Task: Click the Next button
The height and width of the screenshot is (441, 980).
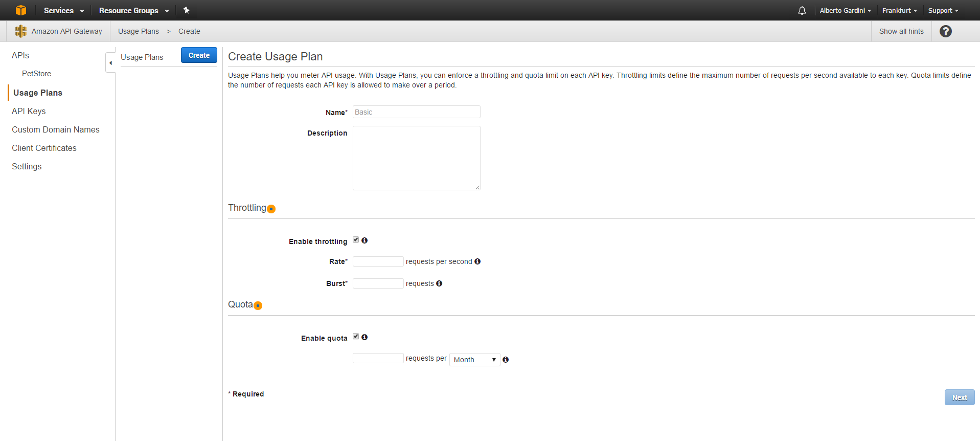Action: [959, 398]
